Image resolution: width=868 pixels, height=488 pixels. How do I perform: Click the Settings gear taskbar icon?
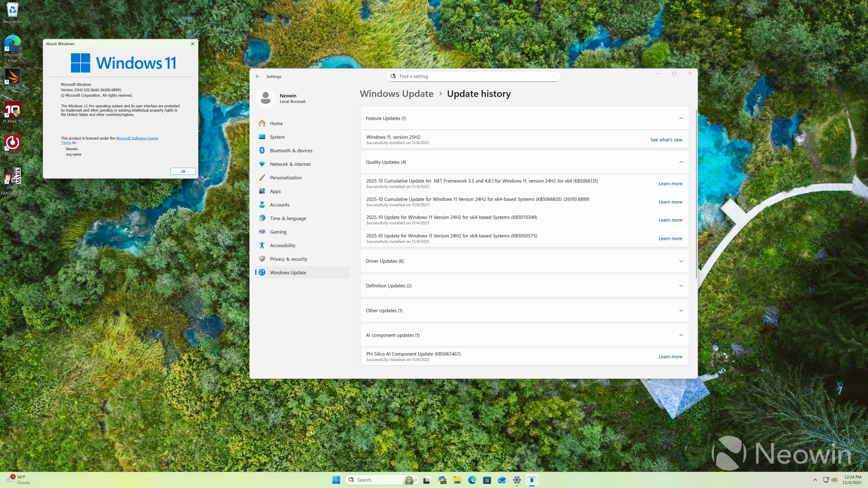click(x=517, y=480)
